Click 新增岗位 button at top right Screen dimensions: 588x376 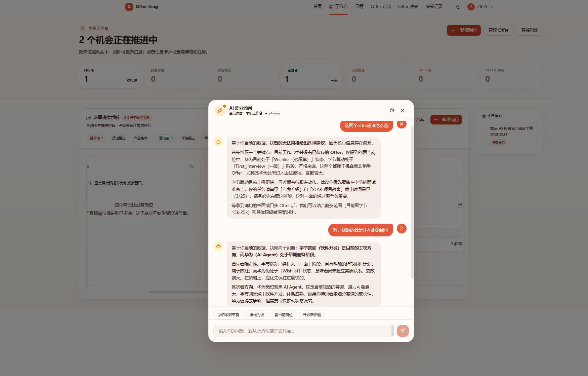click(464, 30)
